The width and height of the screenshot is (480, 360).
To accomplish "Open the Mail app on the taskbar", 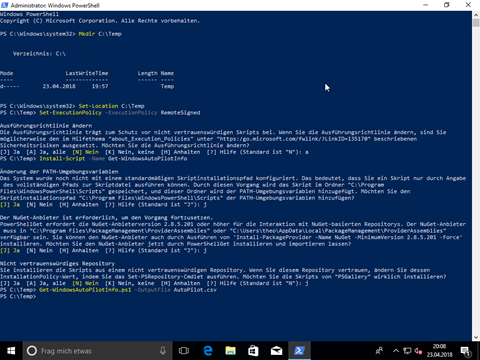I will click(276, 351).
